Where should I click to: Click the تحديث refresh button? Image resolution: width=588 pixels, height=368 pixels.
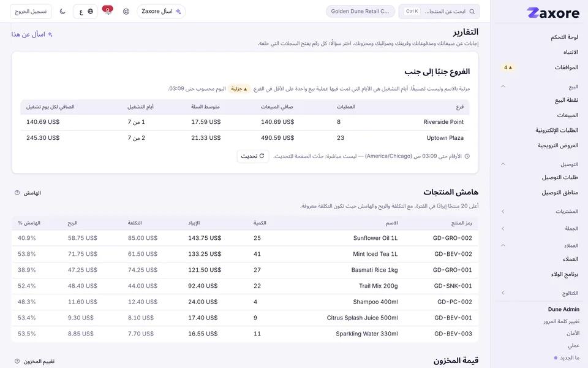point(253,156)
